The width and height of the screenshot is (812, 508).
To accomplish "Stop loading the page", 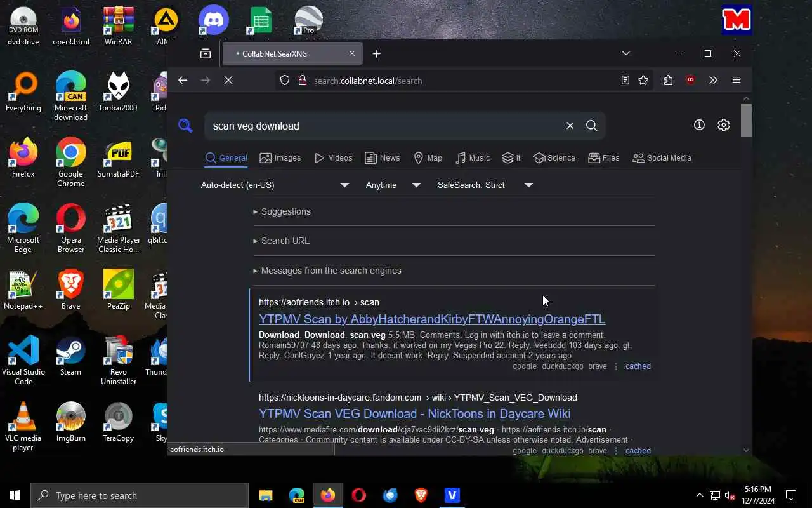I will [228, 80].
